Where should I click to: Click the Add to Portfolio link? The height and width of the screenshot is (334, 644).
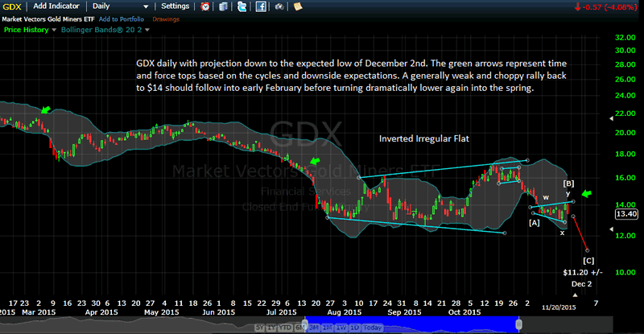coord(122,19)
